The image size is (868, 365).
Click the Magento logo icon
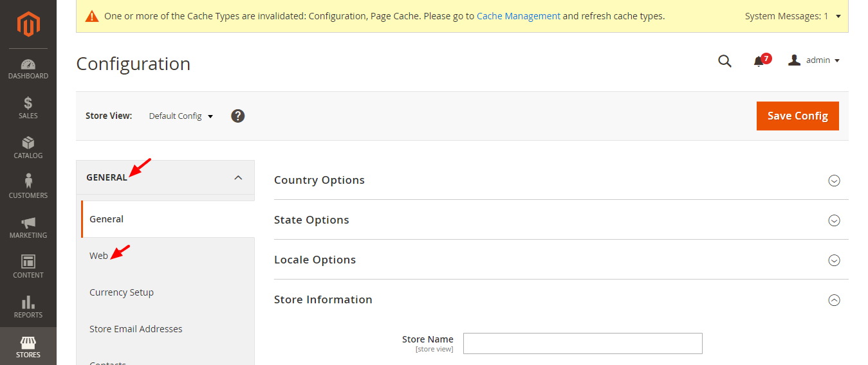28,24
